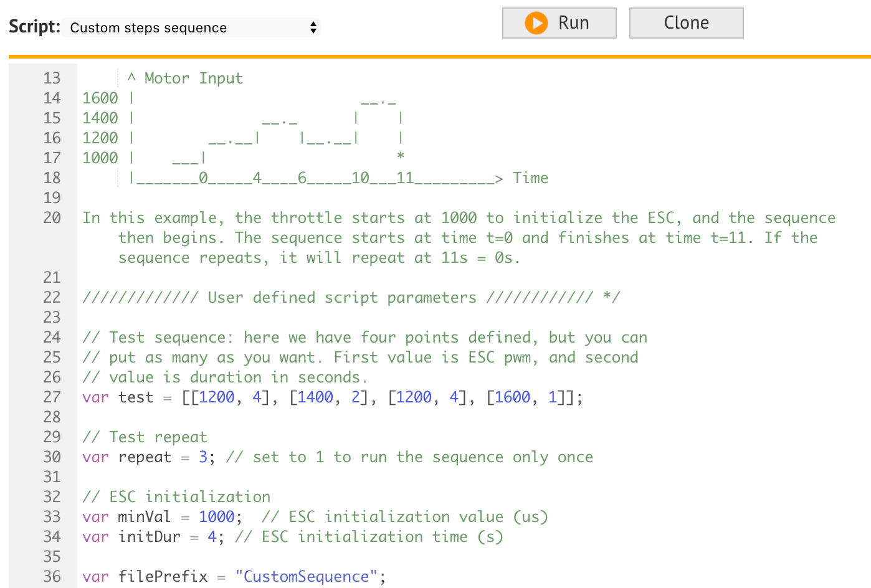
Task: Select the initDur value 4
Action: click(x=211, y=536)
